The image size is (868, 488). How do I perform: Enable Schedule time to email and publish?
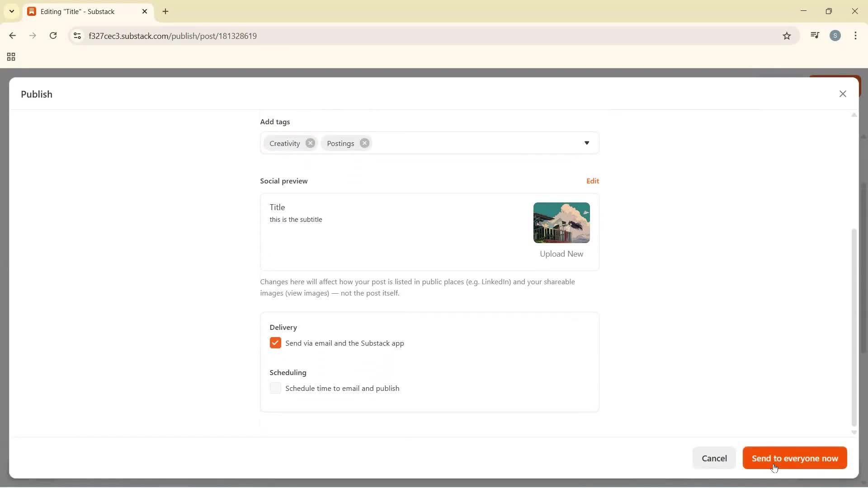pos(276,388)
